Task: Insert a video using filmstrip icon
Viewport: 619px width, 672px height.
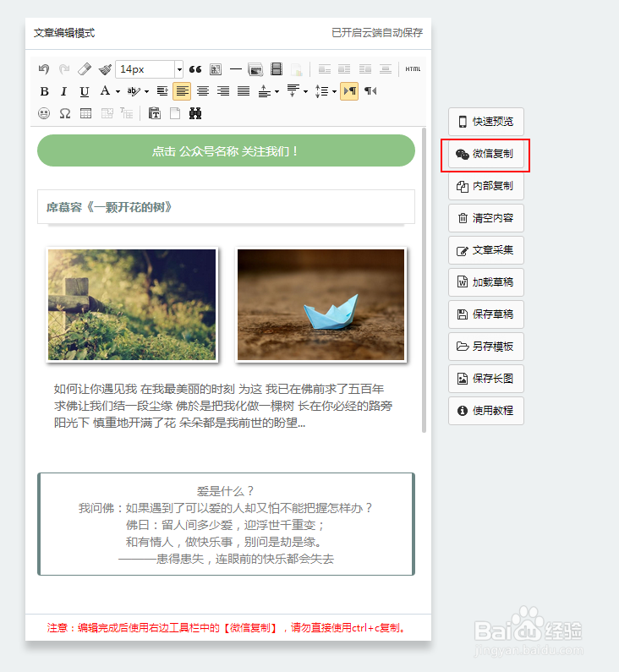Action: pos(277,69)
